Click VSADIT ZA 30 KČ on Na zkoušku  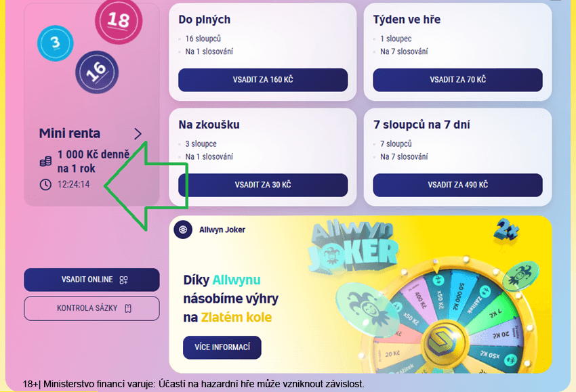click(262, 186)
